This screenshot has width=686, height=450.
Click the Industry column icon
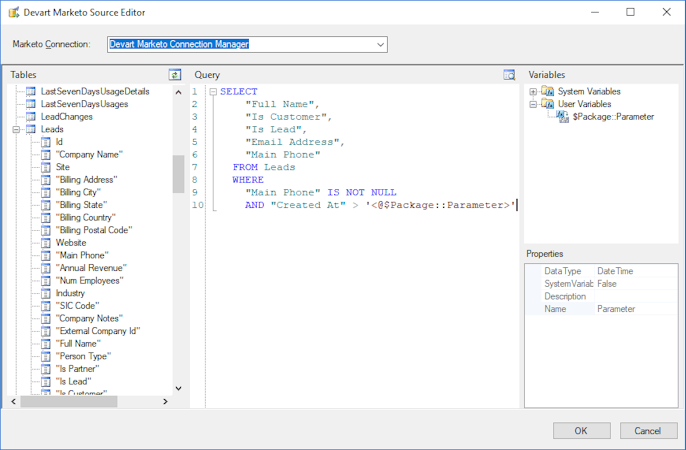pyautogui.click(x=45, y=293)
